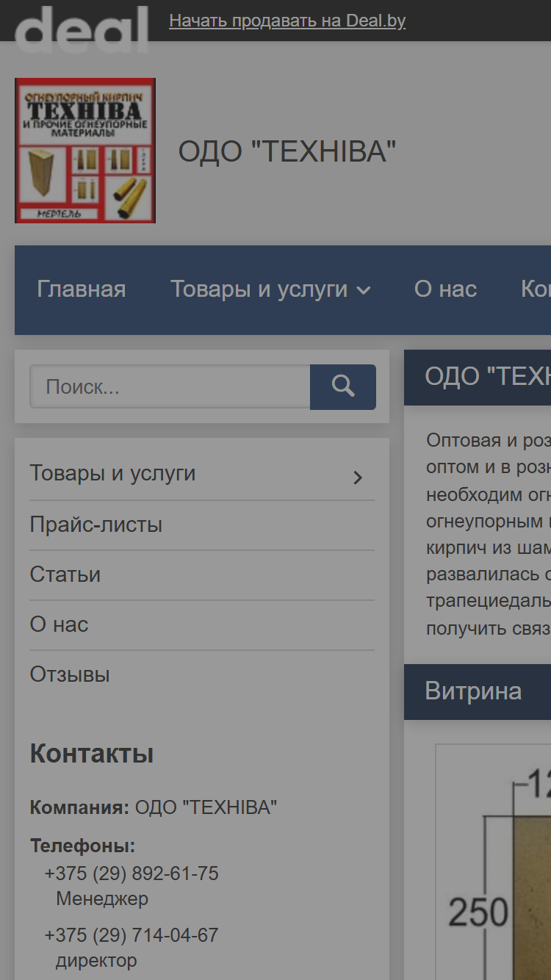Open the О нас navbar item
Image resolution: width=551 pixels, height=980 pixels.
[x=445, y=289]
